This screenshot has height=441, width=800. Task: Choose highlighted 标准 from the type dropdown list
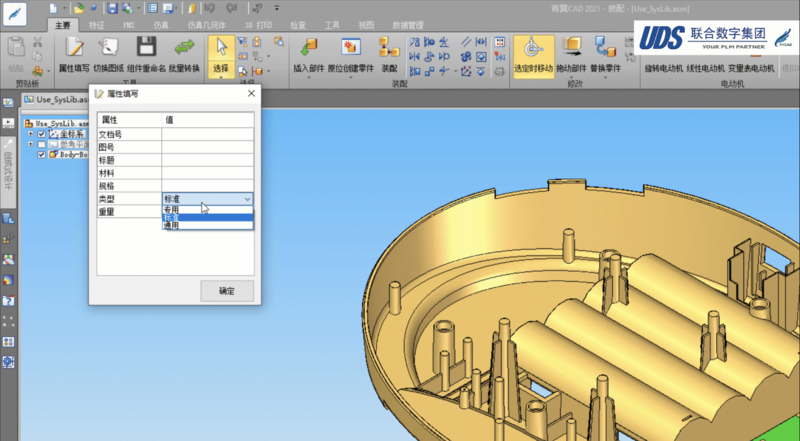pyautogui.click(x=208, y=217)
